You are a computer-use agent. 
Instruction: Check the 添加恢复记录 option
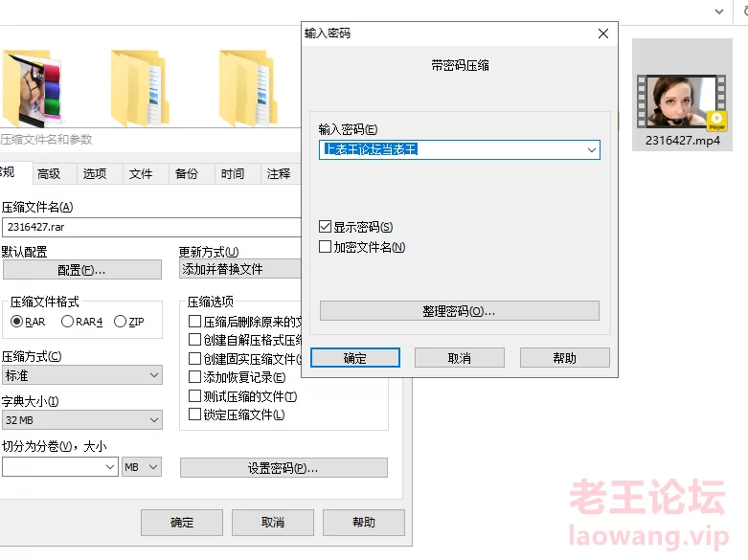pos(195,377)
